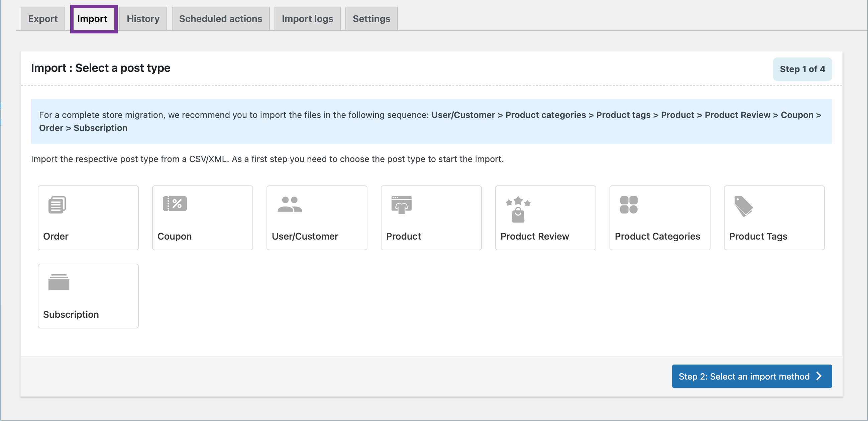This screenshot has height=421, width=868.
Task: Select the Coupon post type label
Action: click(174, 236)
